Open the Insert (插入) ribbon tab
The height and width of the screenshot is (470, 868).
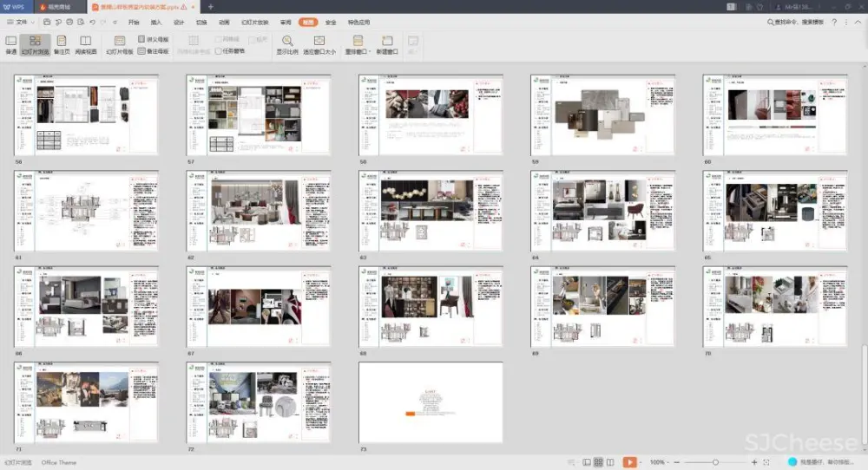[x=156, y=22]
